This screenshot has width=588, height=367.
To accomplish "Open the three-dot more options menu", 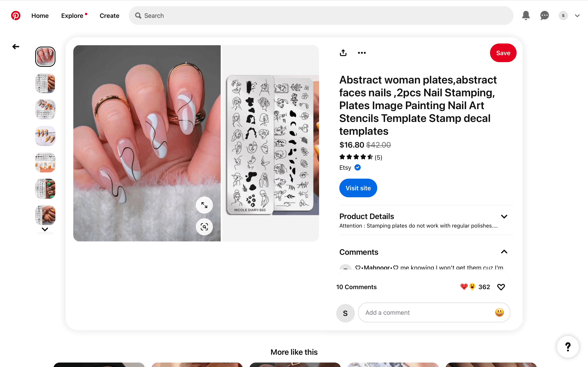I will point(362,53).
